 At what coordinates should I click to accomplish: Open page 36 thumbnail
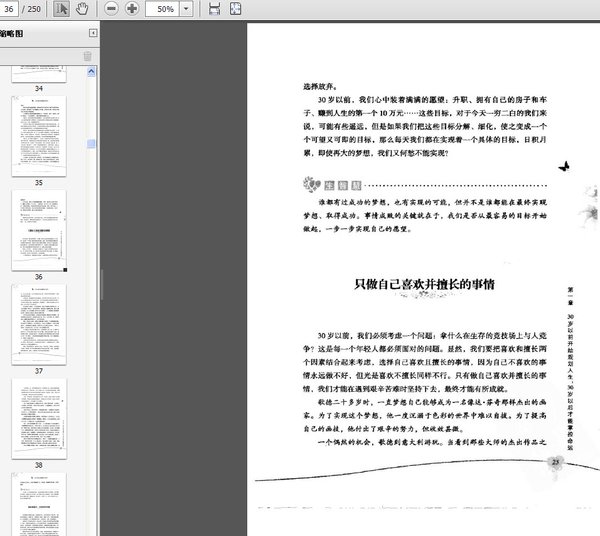point(39,230)
